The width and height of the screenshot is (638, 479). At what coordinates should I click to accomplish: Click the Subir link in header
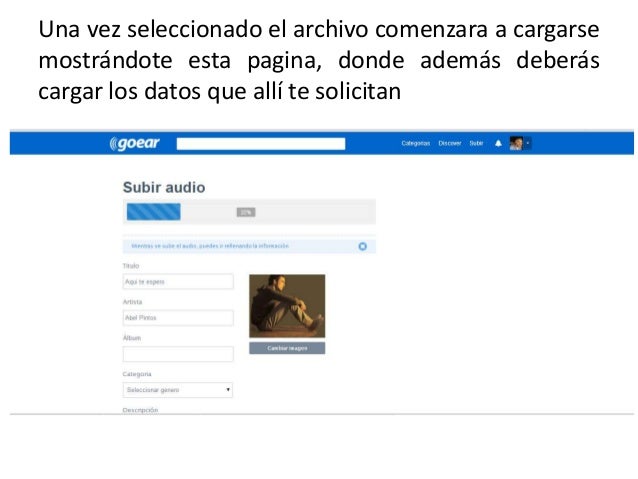pos(476,143)
